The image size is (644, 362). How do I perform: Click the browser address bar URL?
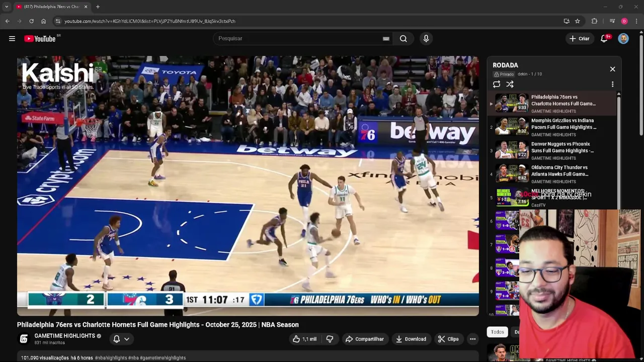(150, 21)
